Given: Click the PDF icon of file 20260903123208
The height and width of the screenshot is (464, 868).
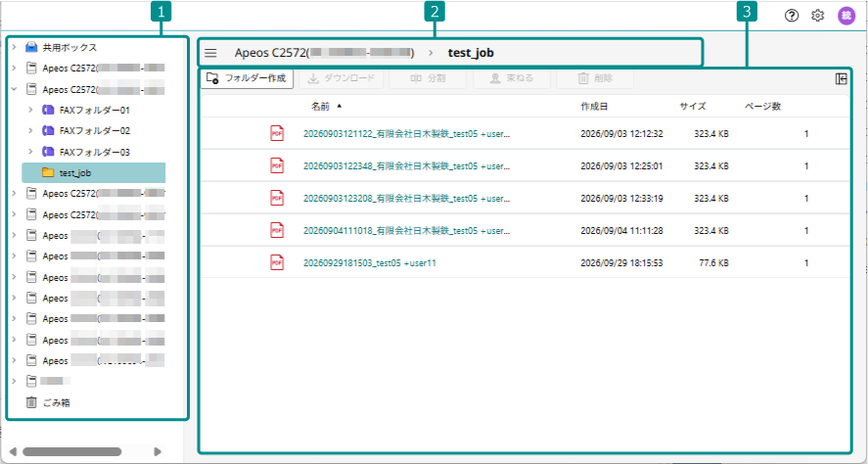Looking at the screenshot, I should (x=277, y=198).
